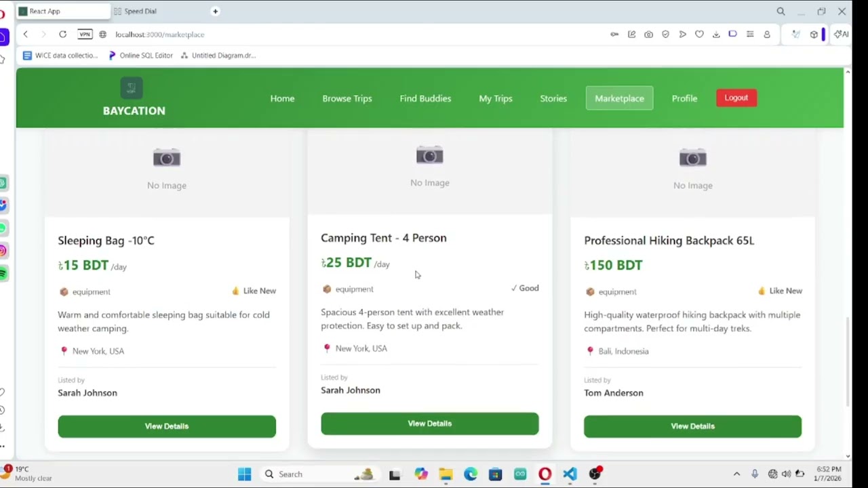Viewport: 868px width, 488px height.
Task: Open the 6:52 PM clock in taskbar
Action: 829,474
